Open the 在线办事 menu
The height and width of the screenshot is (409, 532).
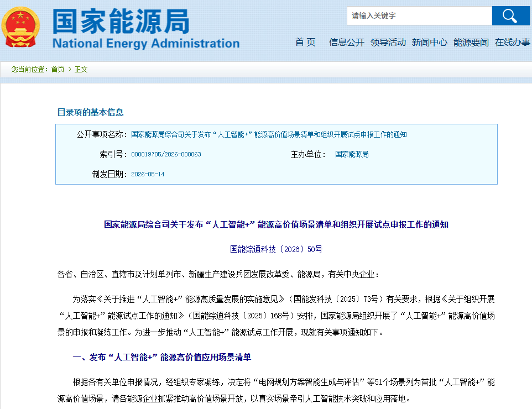click(x=512, y=43)
